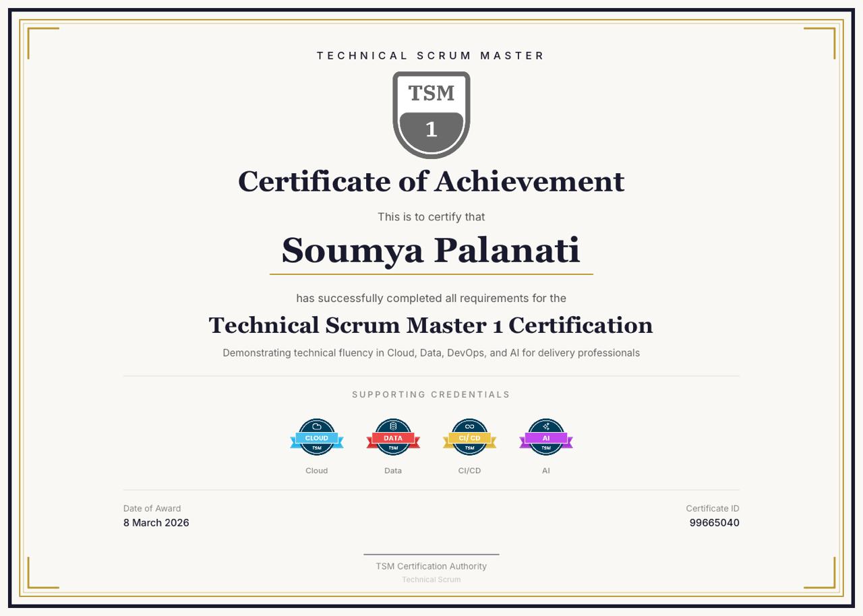Click the Cloud label under badge
Viewport: 863px width, 616px height.
coord(317,470)
